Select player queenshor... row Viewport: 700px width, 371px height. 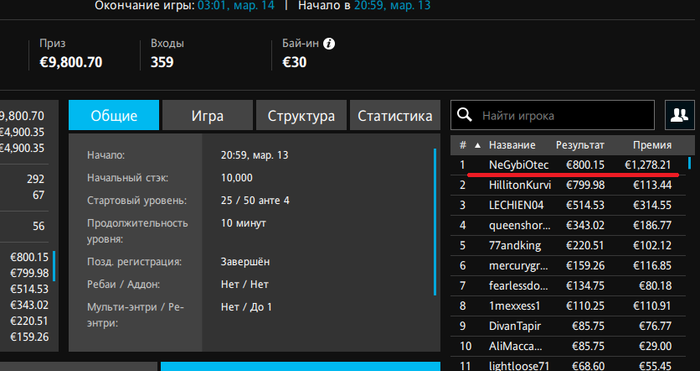tap(568, 225)
